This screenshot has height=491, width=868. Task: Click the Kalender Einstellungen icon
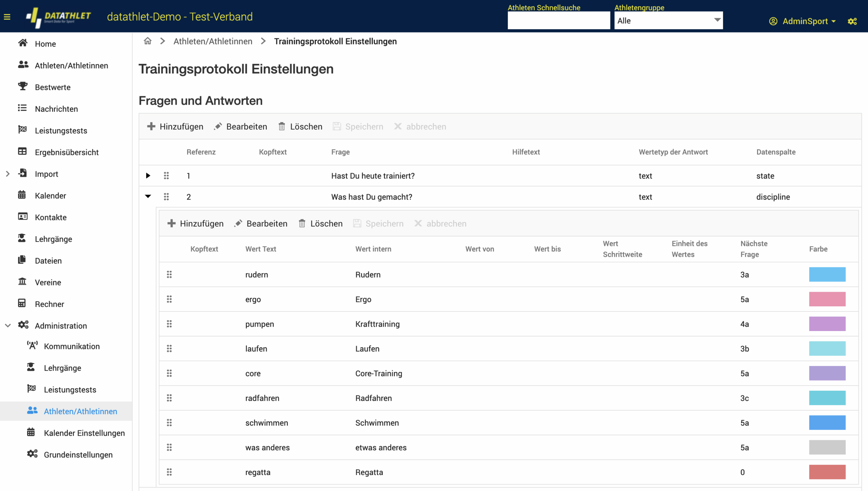coord(31,432)
